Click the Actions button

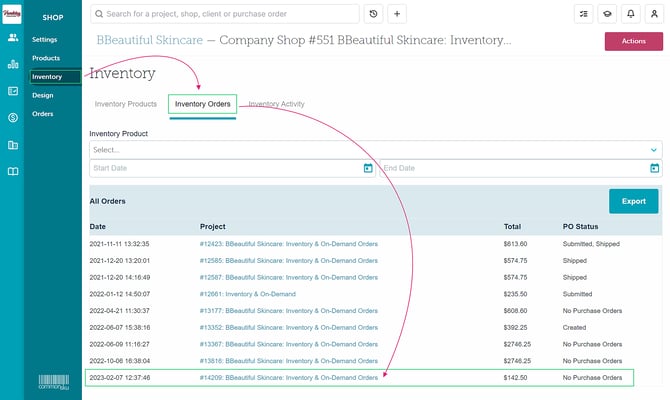[x=634, y=41]
